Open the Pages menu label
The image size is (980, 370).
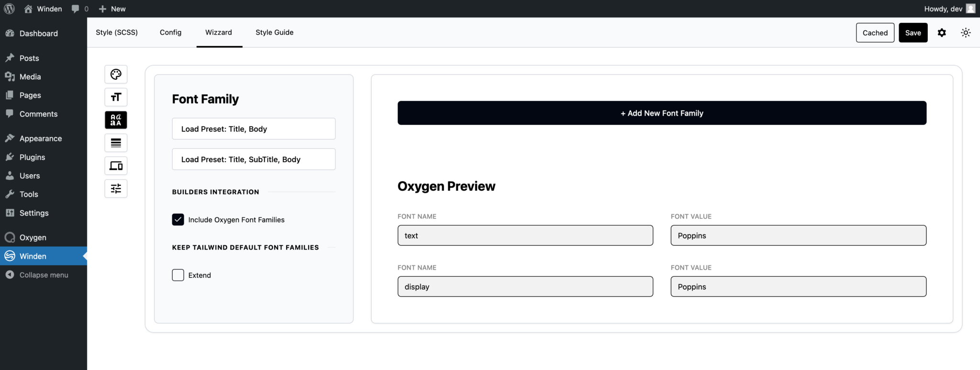(30, 95)
